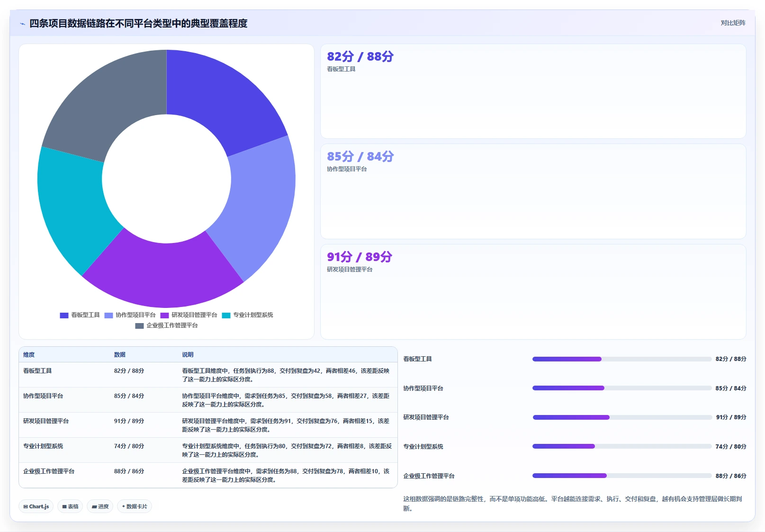This screenshot has width=765, height=532.
Task: Click the 对比矩阵 tag in the header
Action: click(x=733, y=23)
